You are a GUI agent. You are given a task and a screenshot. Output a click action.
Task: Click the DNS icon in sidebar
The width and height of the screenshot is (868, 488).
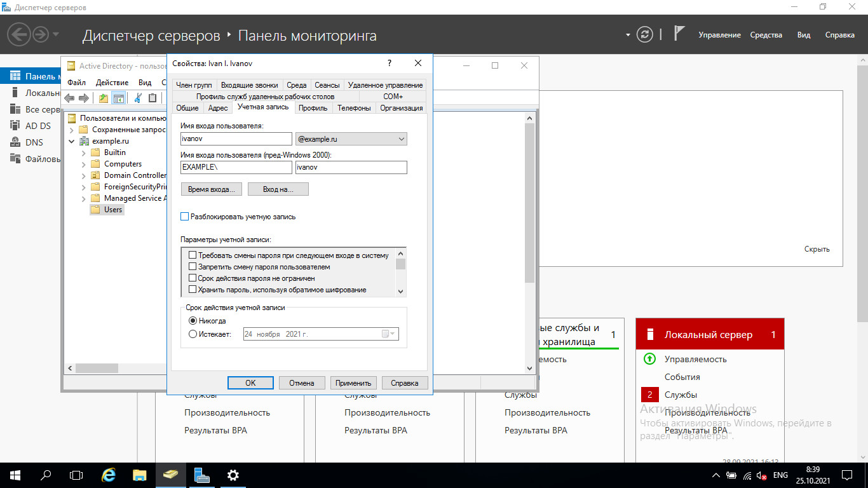pyautogui.click(x=15, y=142)
